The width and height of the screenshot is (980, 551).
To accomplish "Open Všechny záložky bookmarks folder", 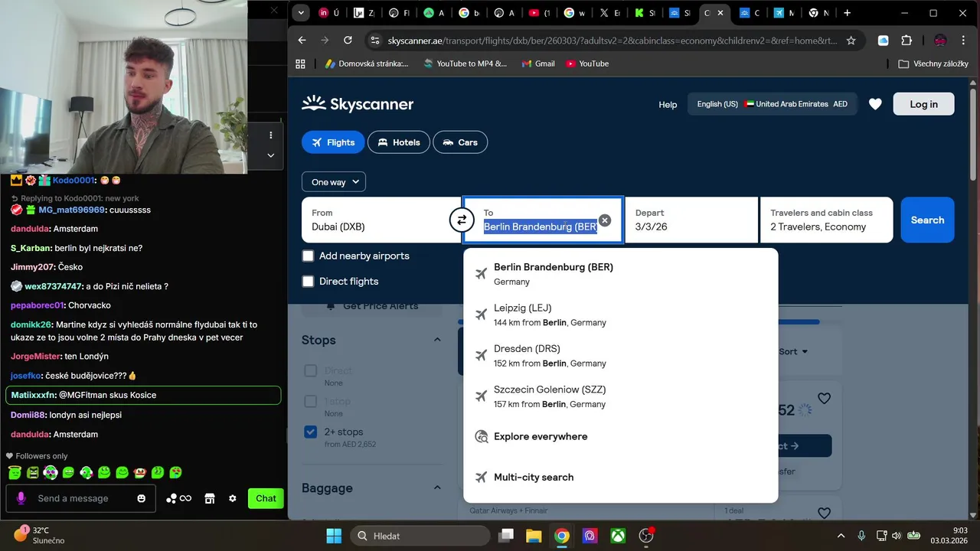I will (x=933, y=64).
